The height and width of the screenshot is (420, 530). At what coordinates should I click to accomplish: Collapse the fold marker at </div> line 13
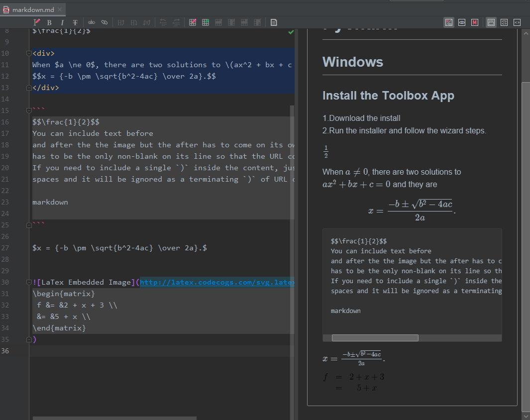[x=29, y=88]
